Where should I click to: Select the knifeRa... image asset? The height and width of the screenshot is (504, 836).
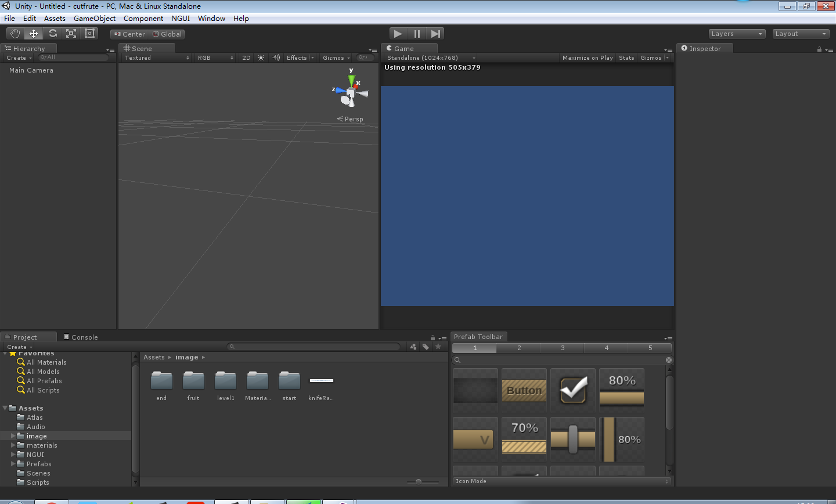coord(321,386)
